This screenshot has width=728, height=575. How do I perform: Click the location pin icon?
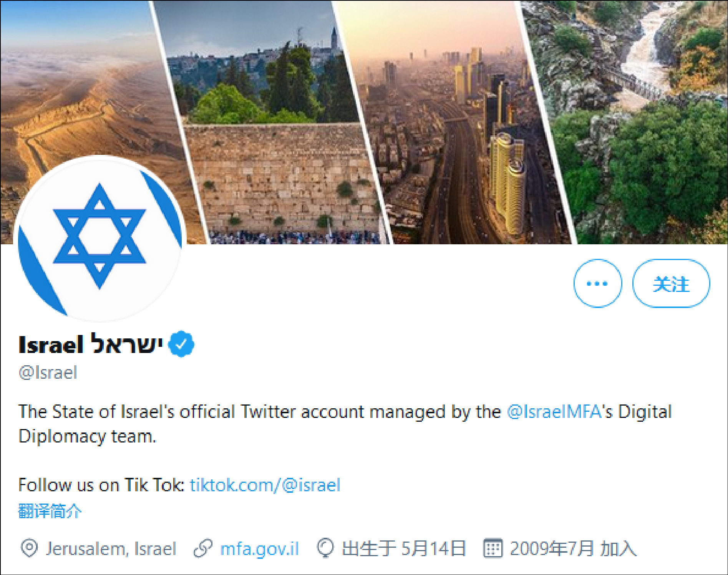click(x=29, y=548)
